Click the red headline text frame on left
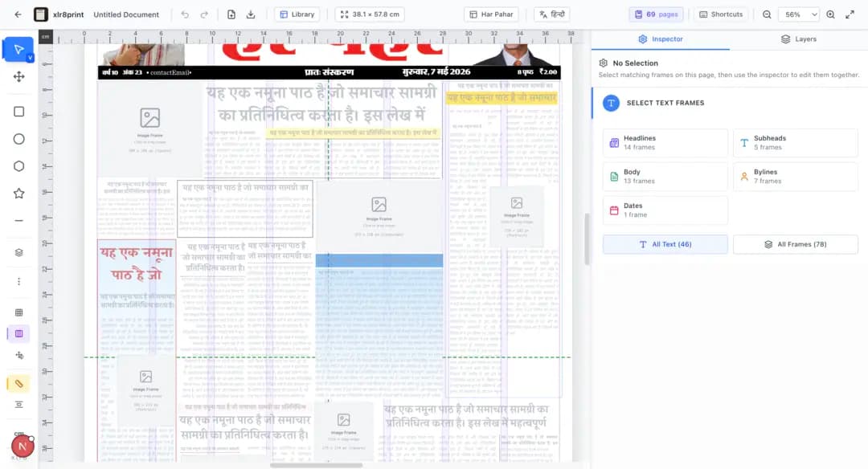 [x=136, y=263]
